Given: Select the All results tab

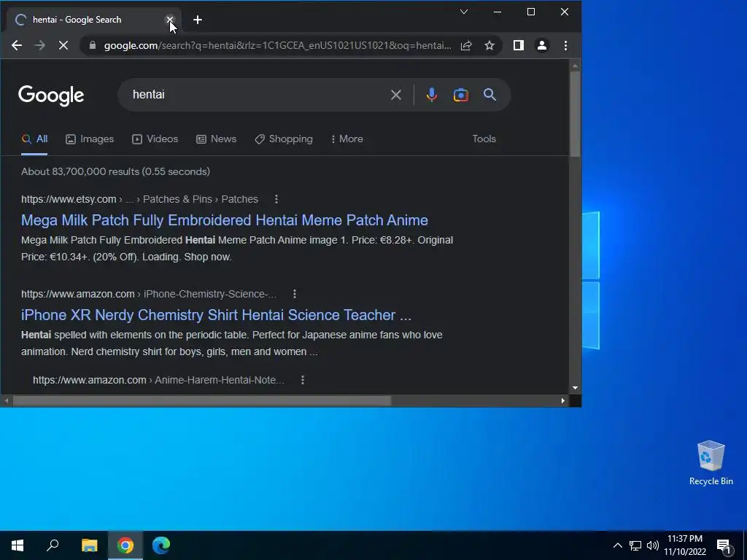Looking at the screenshot, I should click(x=34, y=139).
